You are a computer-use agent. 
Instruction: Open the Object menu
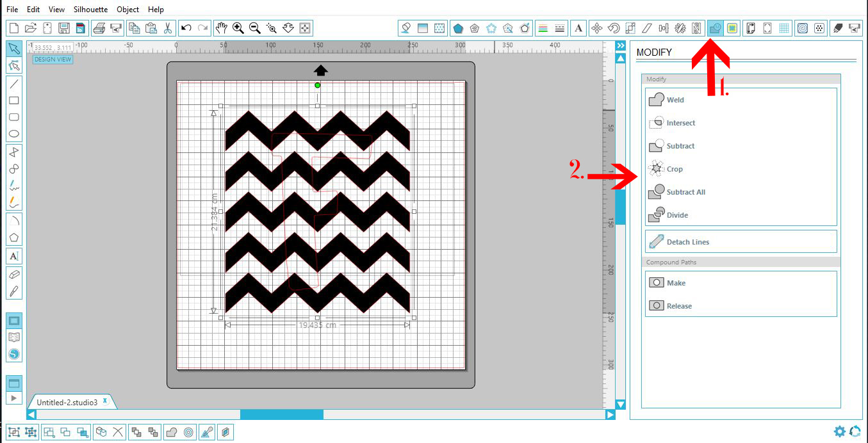tap(127, 9)
